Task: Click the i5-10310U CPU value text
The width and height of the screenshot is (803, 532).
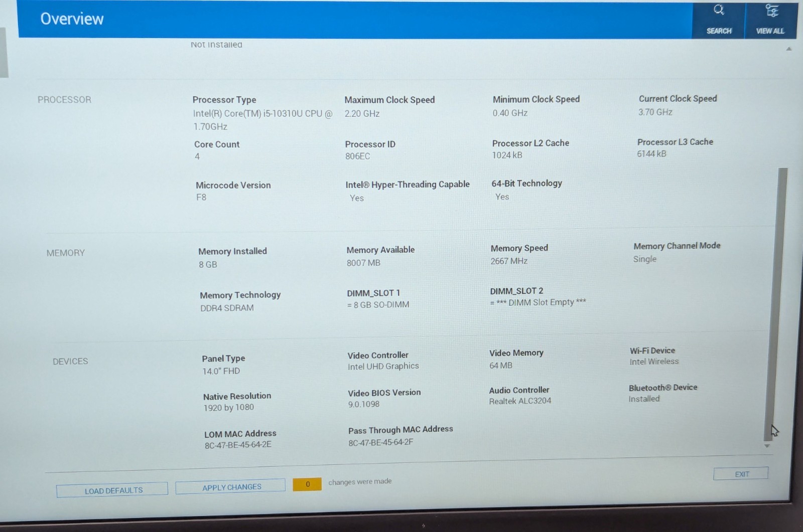Action: point(262,120)
